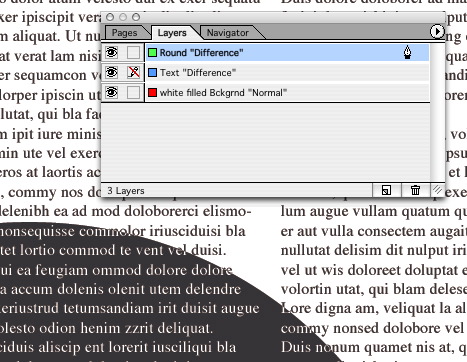Click green color swatch of Round layer
The width and height of the screenshot is (467, 362).
point(152,52)
